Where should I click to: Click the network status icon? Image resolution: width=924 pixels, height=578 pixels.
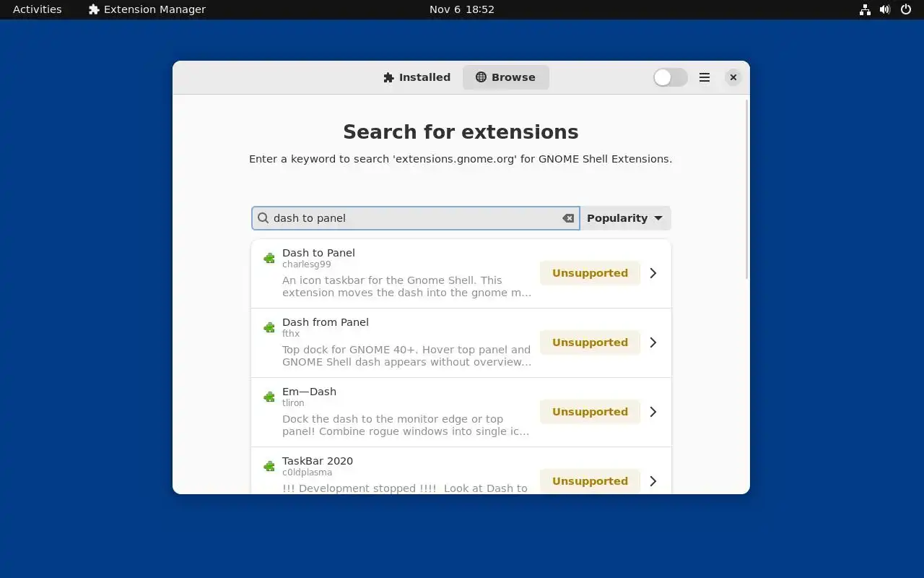tap(865, 9)
